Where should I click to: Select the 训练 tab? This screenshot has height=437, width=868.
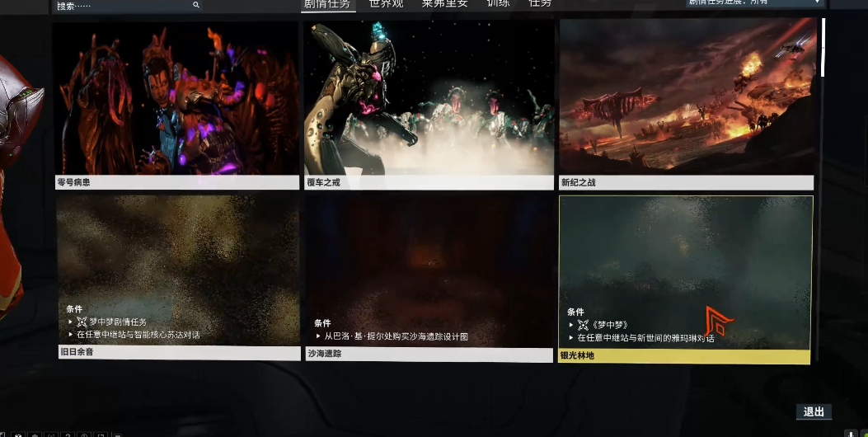(498, 4)
